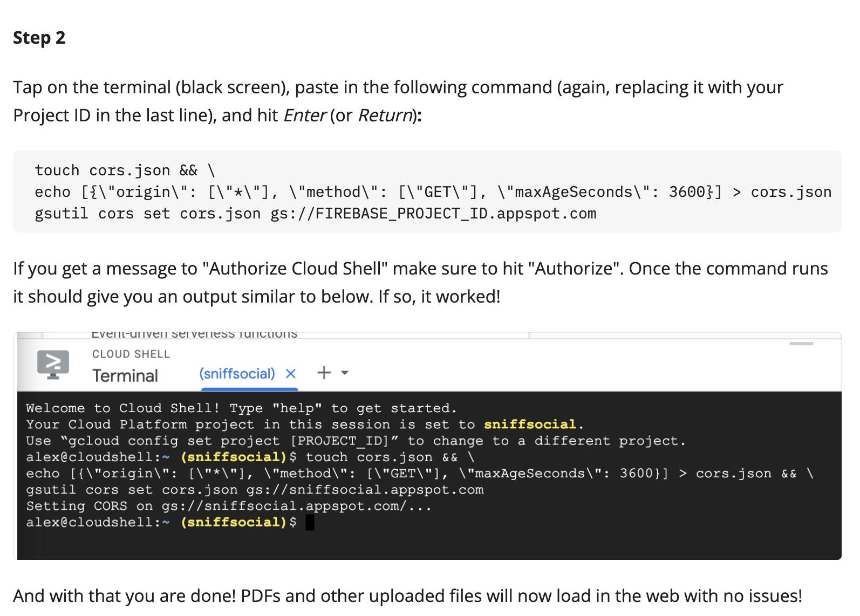Screen dimensions: 860x616
Task: Click the 'Authorize Cloud Shell' paragraph text
Action: (420, 282)
